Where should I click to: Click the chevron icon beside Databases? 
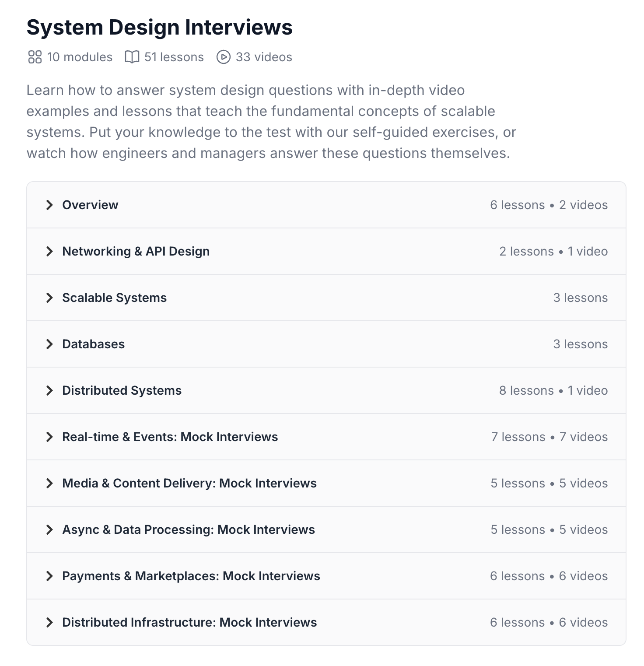50,344
